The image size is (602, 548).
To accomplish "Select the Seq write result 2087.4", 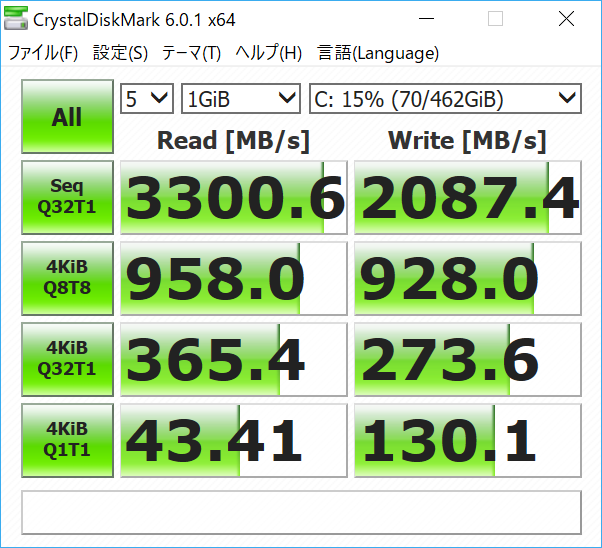I will (x=468, y=197).
